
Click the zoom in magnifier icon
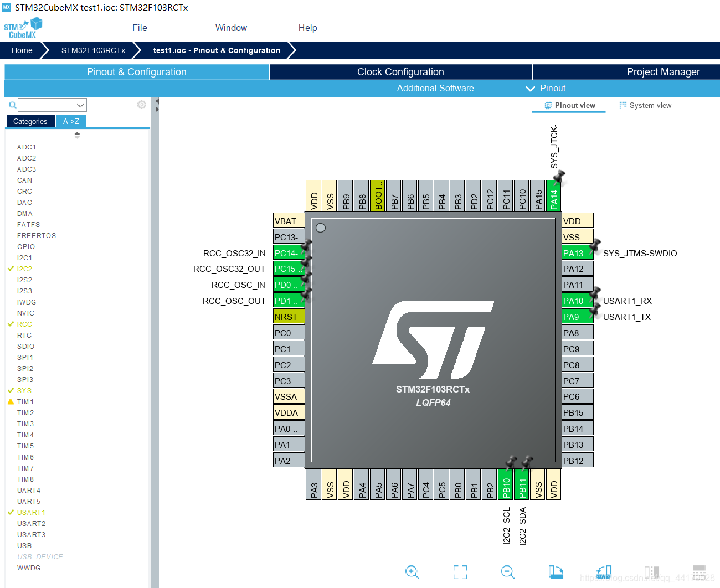pos(413,572)
